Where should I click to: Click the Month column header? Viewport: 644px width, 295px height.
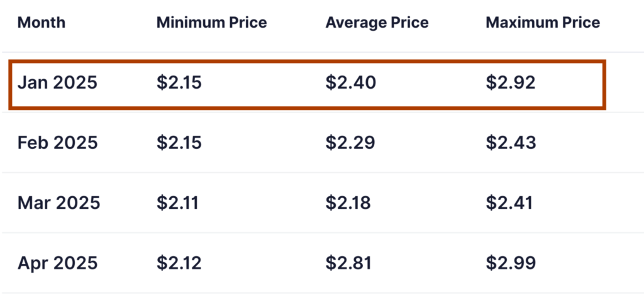(41, 22)
